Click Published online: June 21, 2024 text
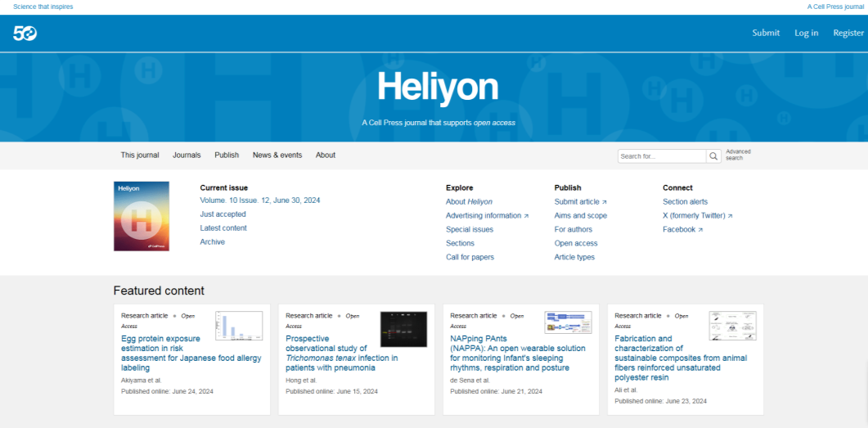 [496, 391]
